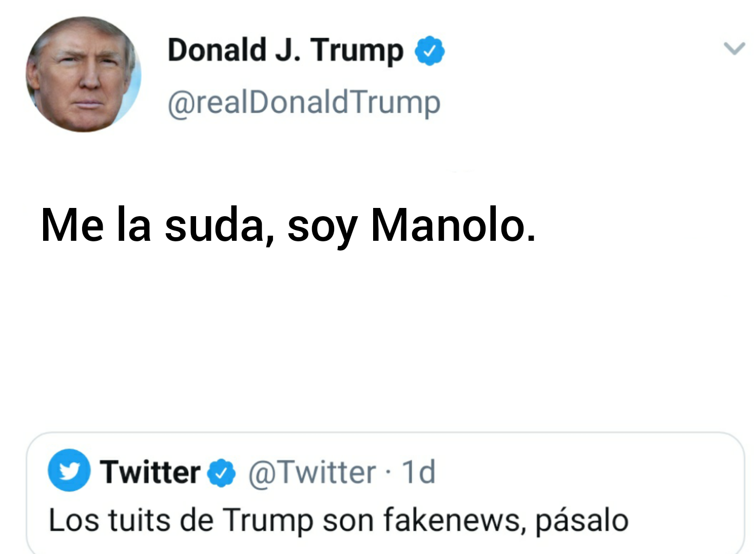This screenshot has width=756, height=554.
Task: Click the 1d timestamp
Action: [x=418, y=472]
